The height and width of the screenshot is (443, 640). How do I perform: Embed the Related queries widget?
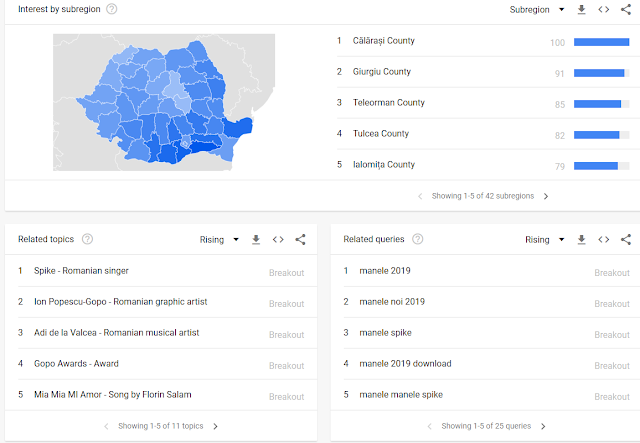point(604,239)
